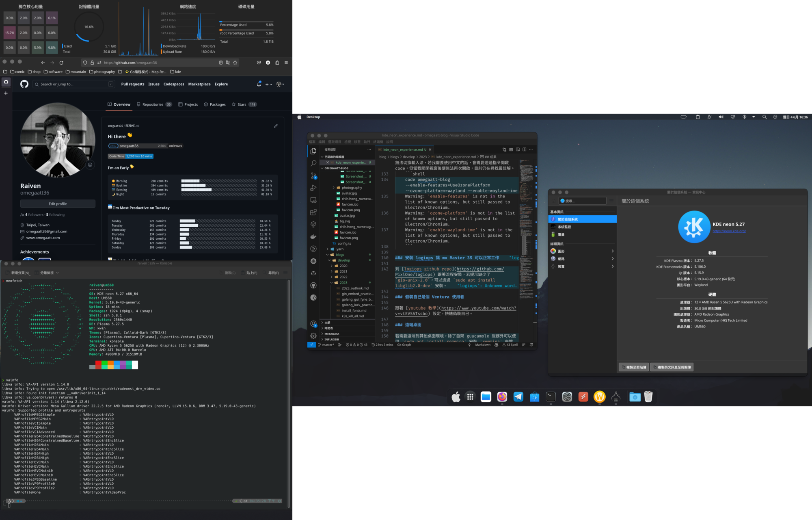The width and height of the screenshot is (812, 520).
Task: Click split editor icon in VS Code
Action: click(x=524, y=149)
